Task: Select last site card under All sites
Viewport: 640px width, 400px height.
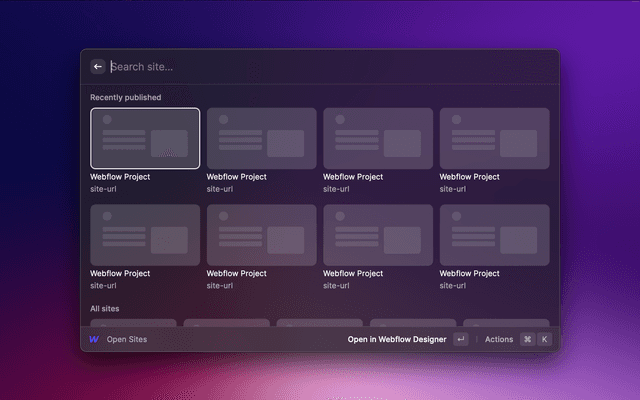Action: point(506,322)
